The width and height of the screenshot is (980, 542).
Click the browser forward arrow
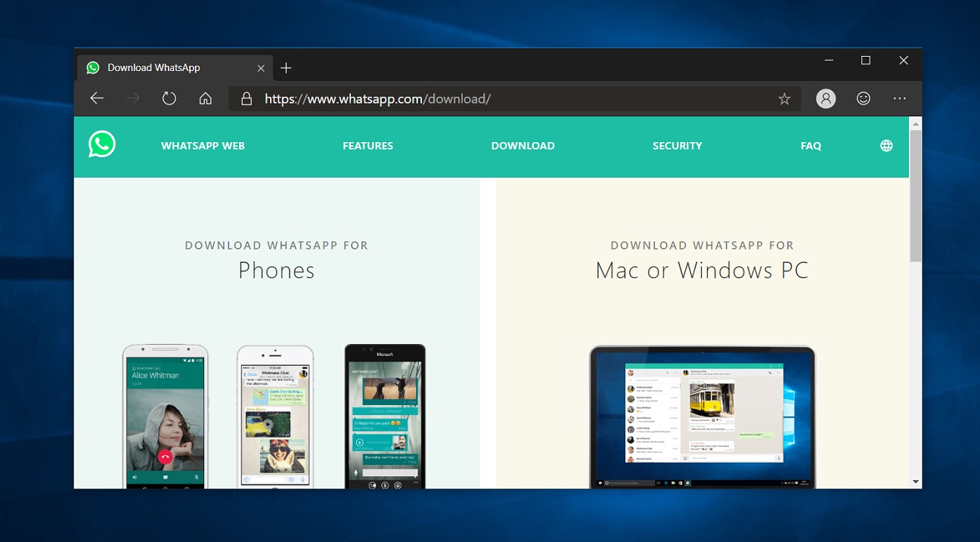tap(133, 98)
